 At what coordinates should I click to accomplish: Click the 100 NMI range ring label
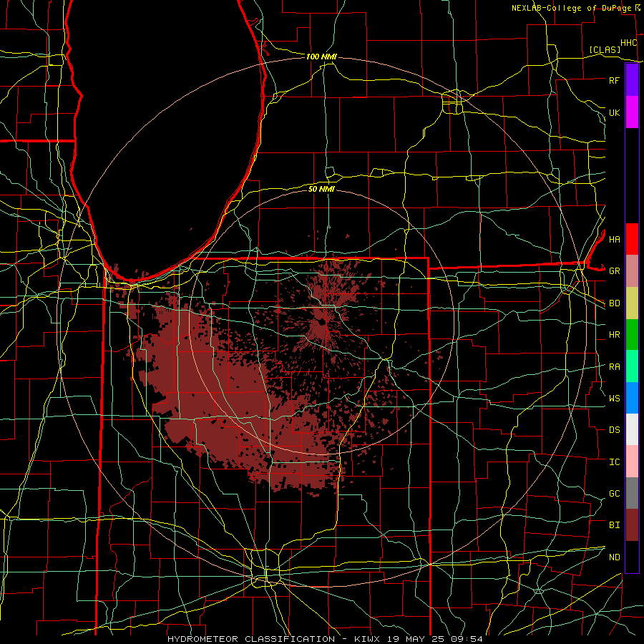(321, 57)
